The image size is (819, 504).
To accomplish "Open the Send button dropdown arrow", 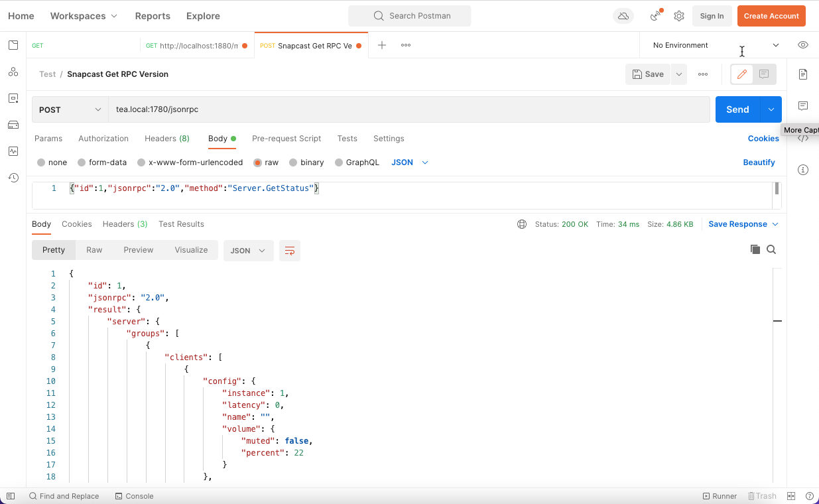I will coord(771,110).
